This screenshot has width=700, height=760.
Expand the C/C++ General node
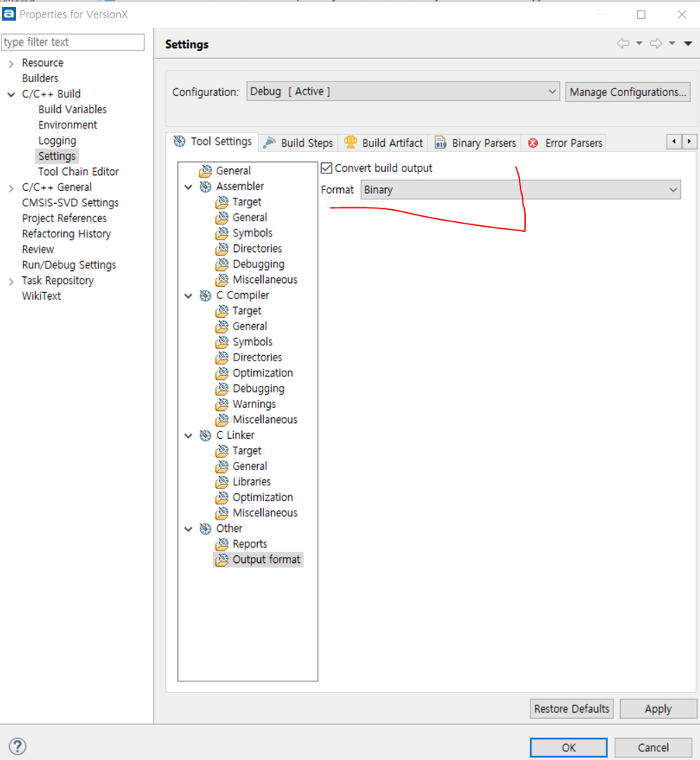click(x=11, y=188)
